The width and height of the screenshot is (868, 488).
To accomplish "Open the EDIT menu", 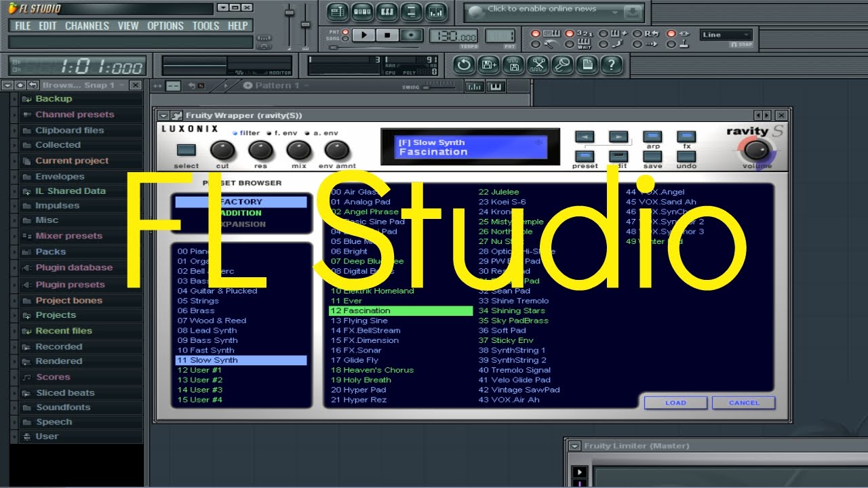I will 47,26.
